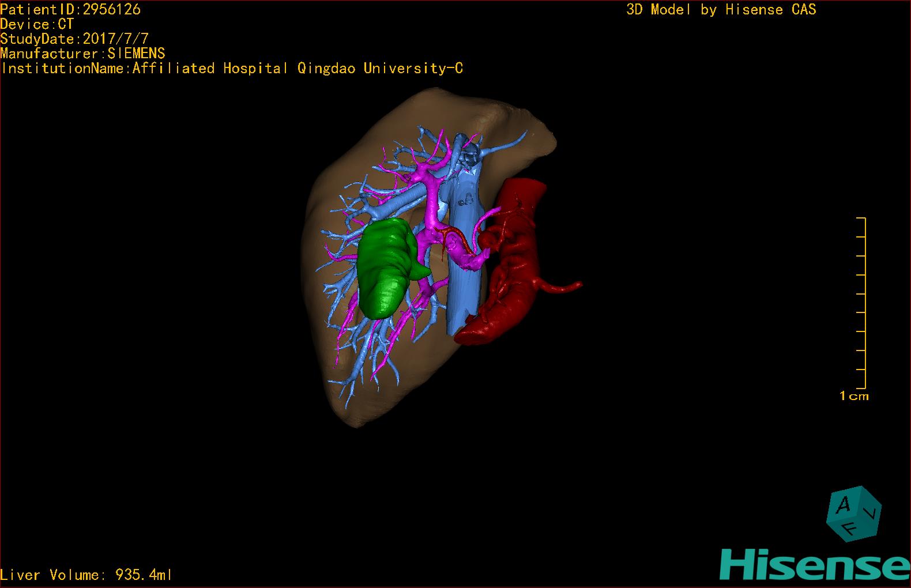Click the Manufacturer:SIEMENS label
The image size is (911, 588).
82,54
